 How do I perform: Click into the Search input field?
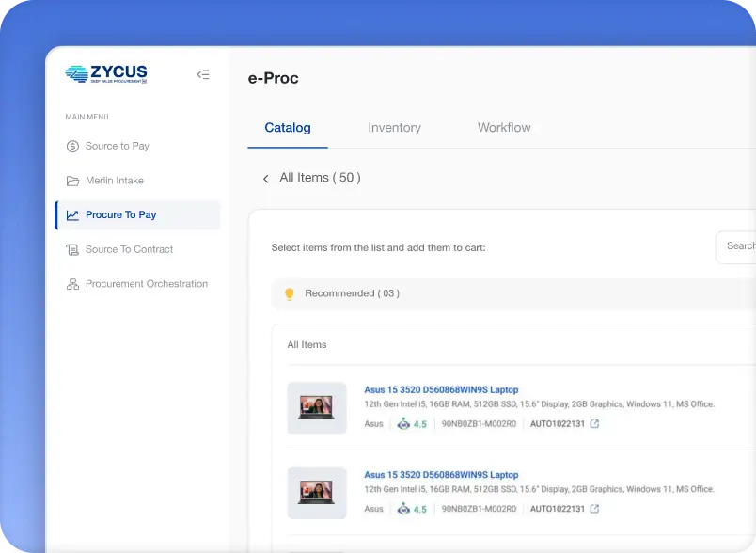[x=738, y=246]
